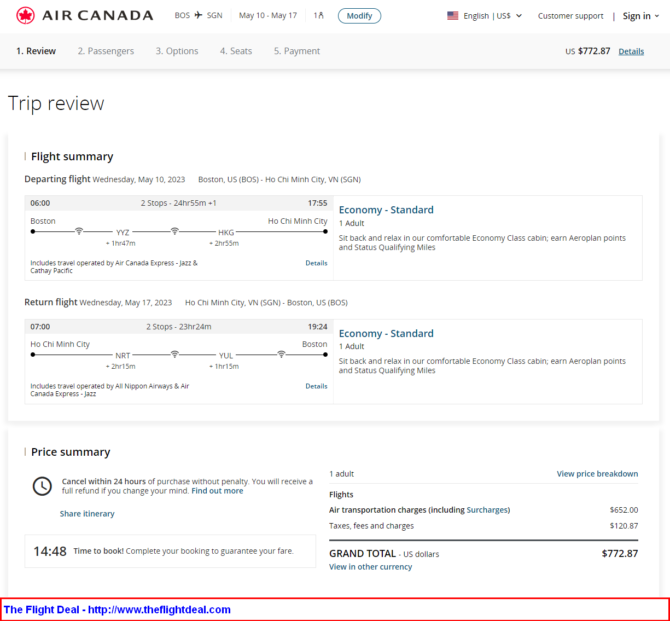Click Economy - Standard for departing flight
Image resolution: width=670 pixels, height=621 pixels.
pos(386,210)
